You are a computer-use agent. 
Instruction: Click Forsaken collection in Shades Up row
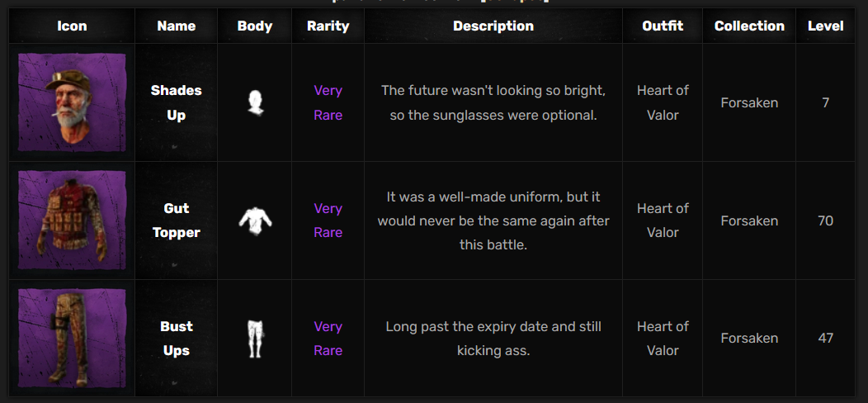pos(749,102)
